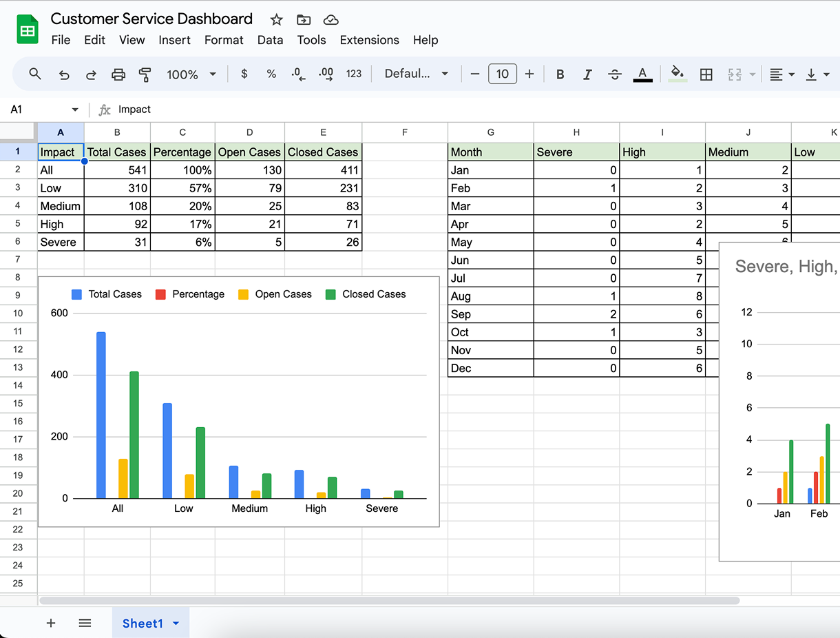Open the borders tool icon
Image resolution: width=840 pixels, height=638 pixels.
pos(706,74)
